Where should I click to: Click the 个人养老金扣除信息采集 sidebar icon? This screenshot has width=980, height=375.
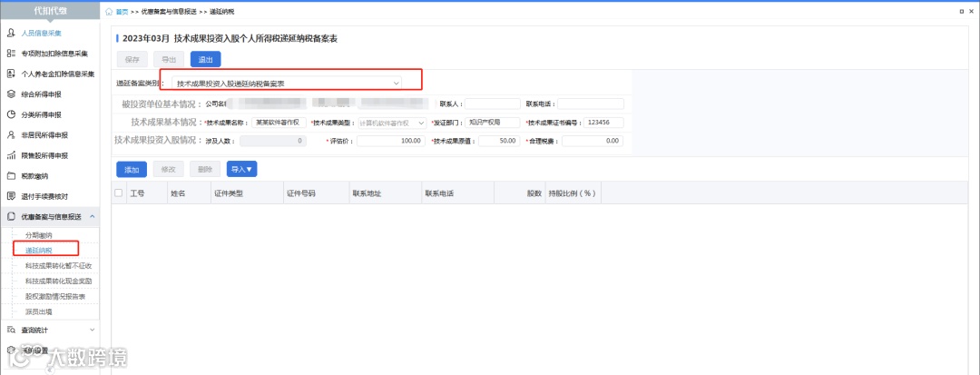11,74
